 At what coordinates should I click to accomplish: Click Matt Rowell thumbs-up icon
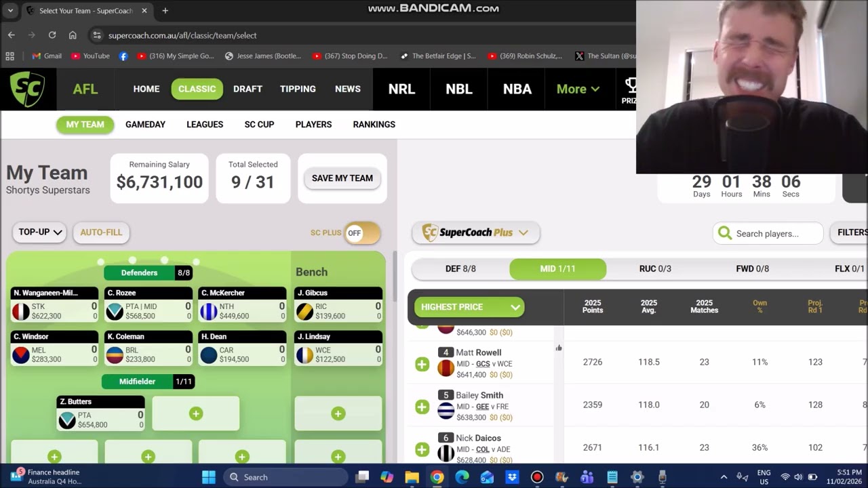(x=559, y=348)
